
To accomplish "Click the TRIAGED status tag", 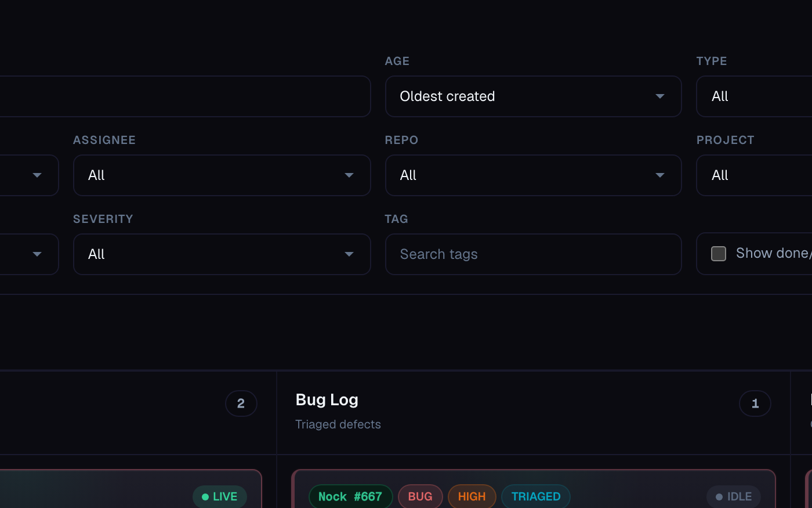I will (536, 496).
